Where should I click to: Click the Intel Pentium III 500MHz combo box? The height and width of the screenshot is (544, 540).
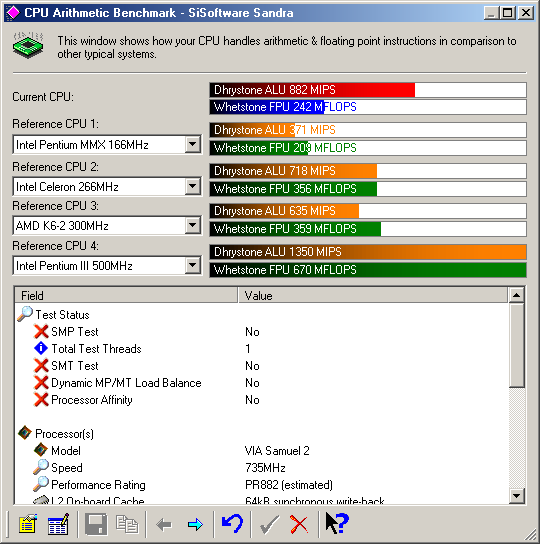[107, 266]
